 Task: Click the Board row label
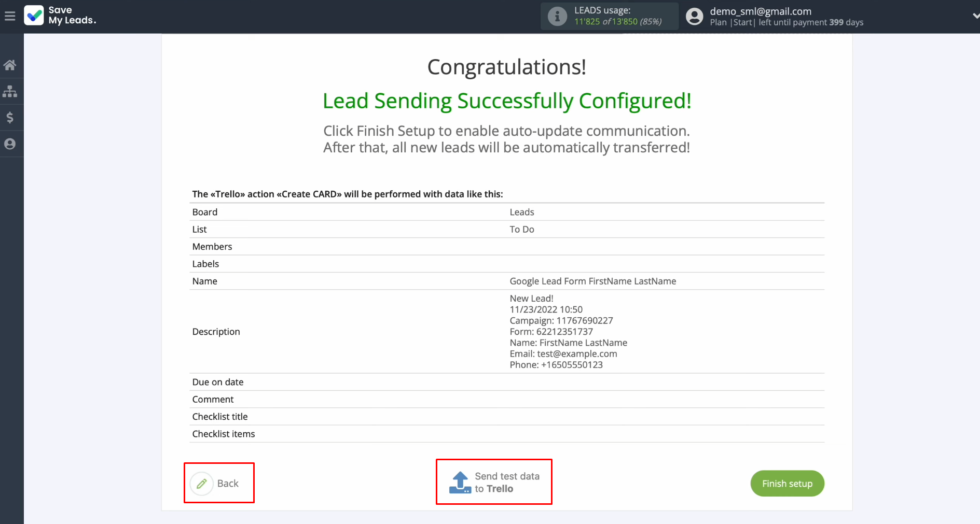205,212
